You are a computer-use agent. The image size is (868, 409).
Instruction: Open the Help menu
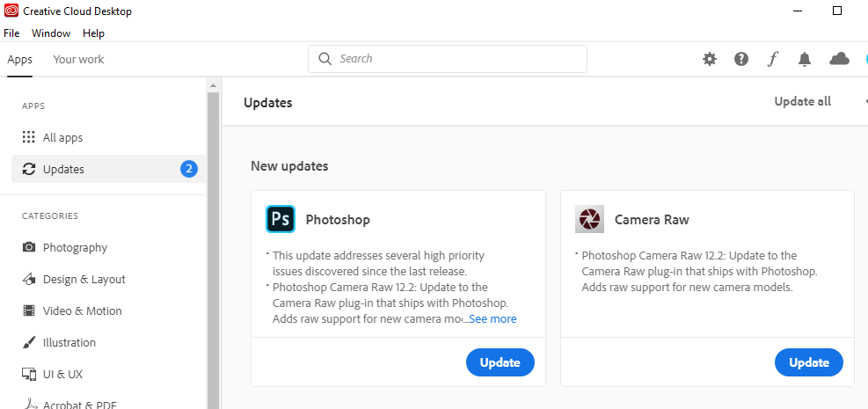tap(93, 33)
